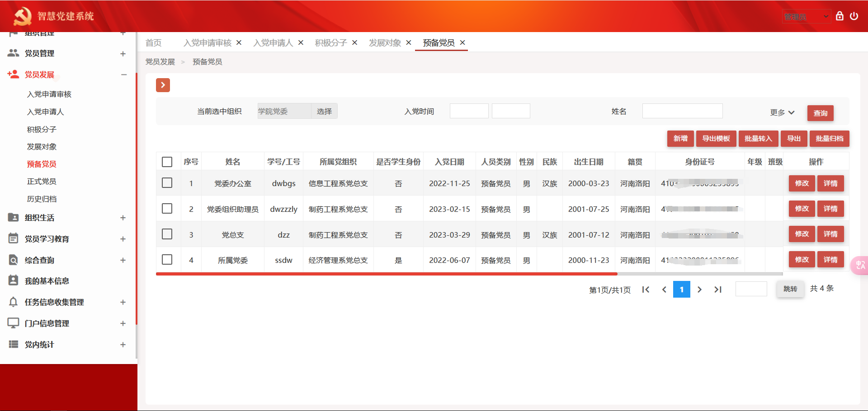Image resolution: width=868 pixels, height=411 pixels.
Task: Click the 党员管理 people icon
Action: [13, 53]
